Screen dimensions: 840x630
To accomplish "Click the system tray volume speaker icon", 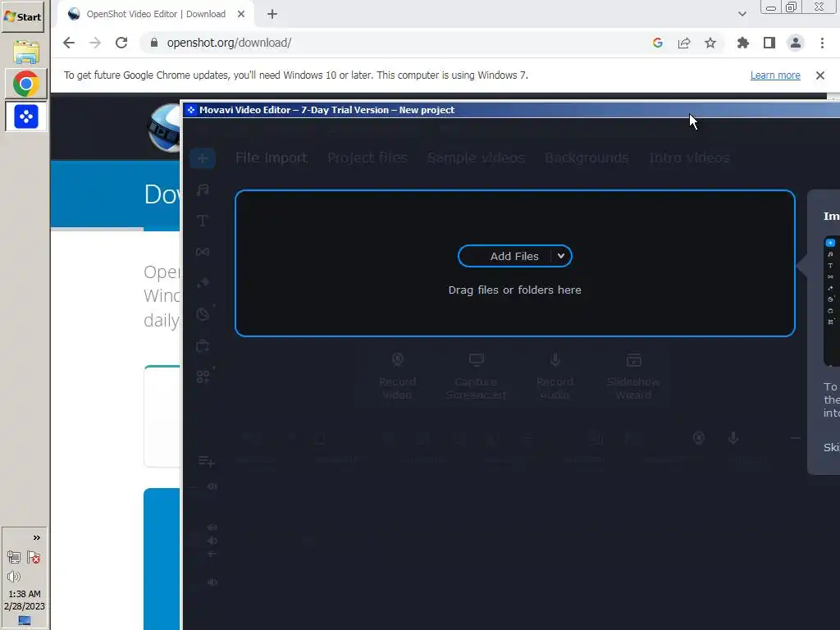I will 14,577.
